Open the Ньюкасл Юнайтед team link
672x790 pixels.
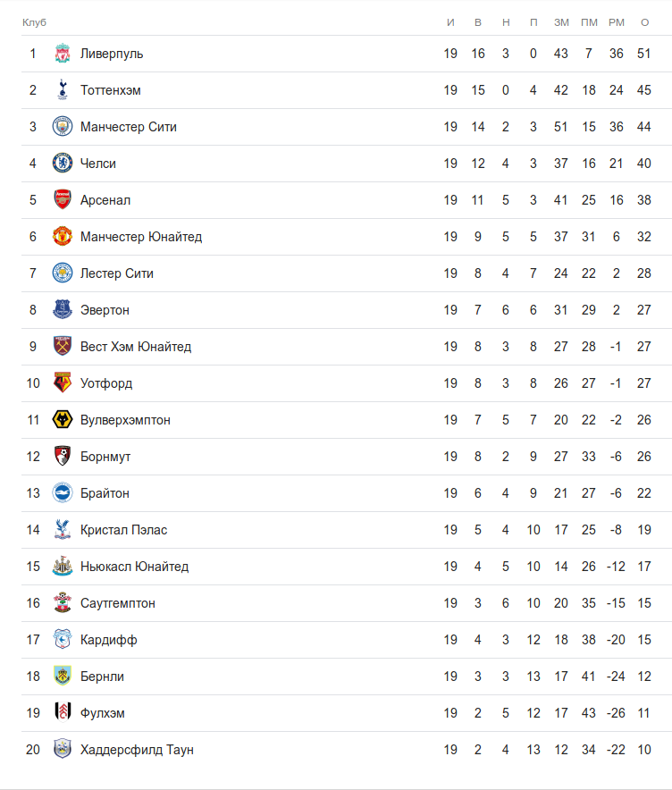tap(134, 567)
